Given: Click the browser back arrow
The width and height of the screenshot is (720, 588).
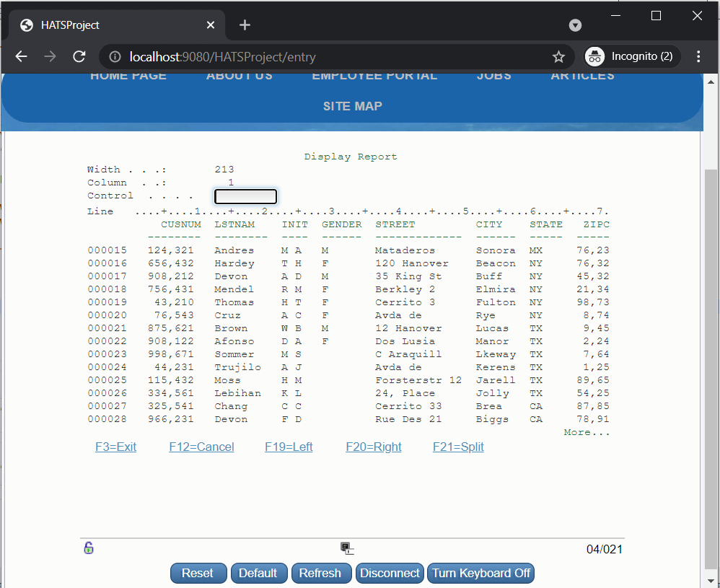Looking at the screenshot, I should click(21, 56).
